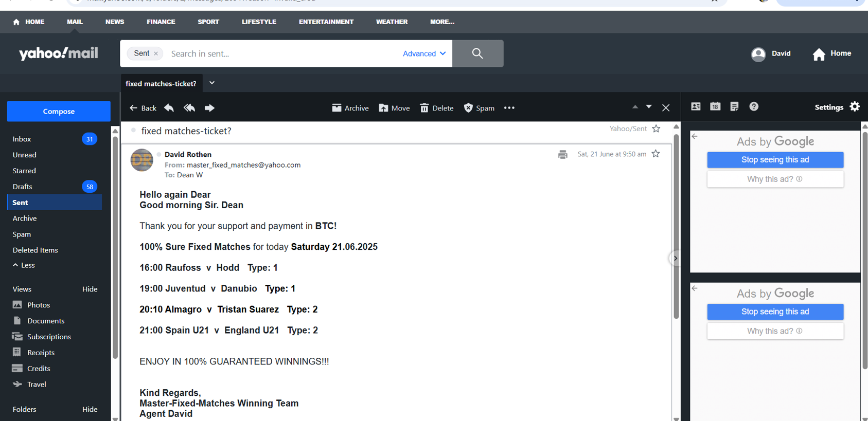
Task: Hide the Views section
Action: pos(90,289)
